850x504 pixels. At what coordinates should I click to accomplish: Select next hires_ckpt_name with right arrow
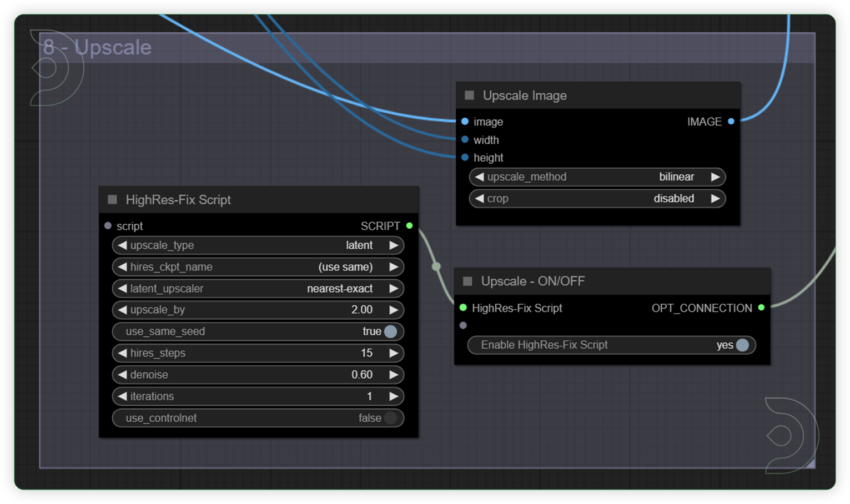[394, 266]
